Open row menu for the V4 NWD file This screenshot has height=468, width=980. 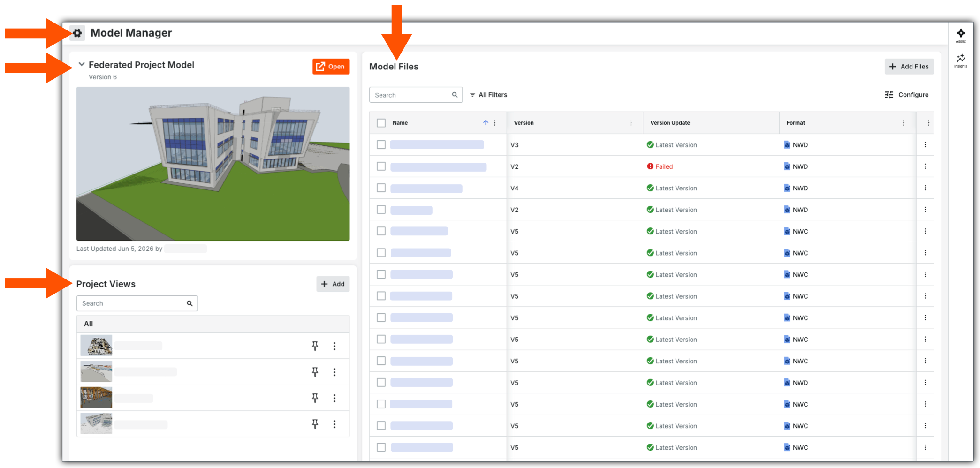925,188
